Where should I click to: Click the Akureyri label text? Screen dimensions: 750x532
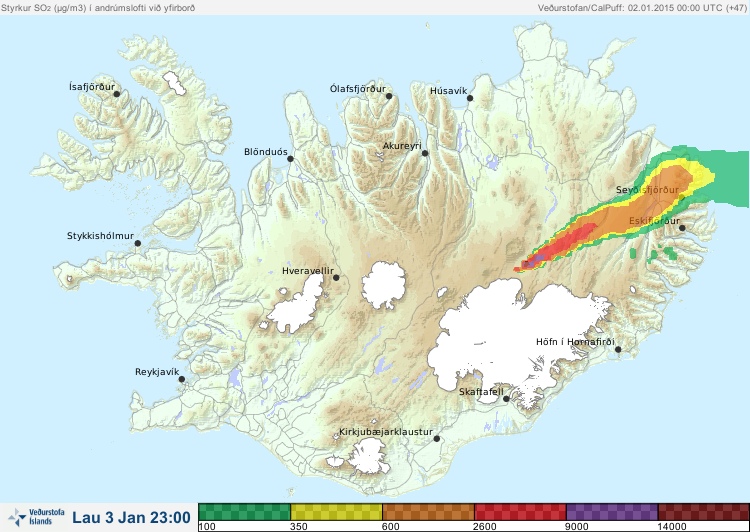(402, 146)
